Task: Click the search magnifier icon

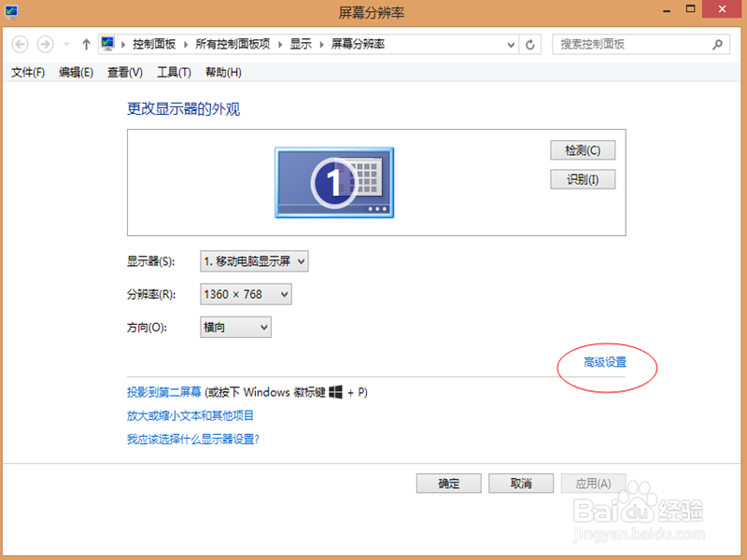Action: [x=717, y=45]
